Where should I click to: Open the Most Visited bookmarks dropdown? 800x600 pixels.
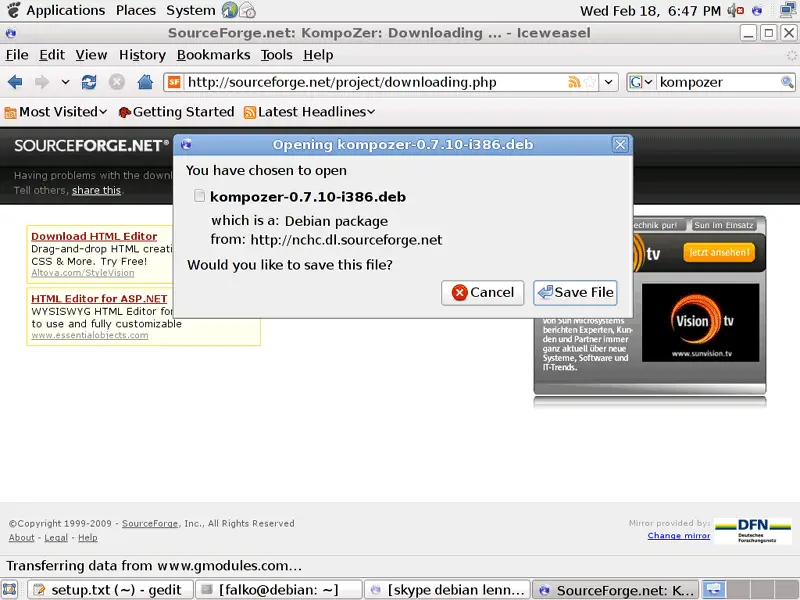point(56,112)
